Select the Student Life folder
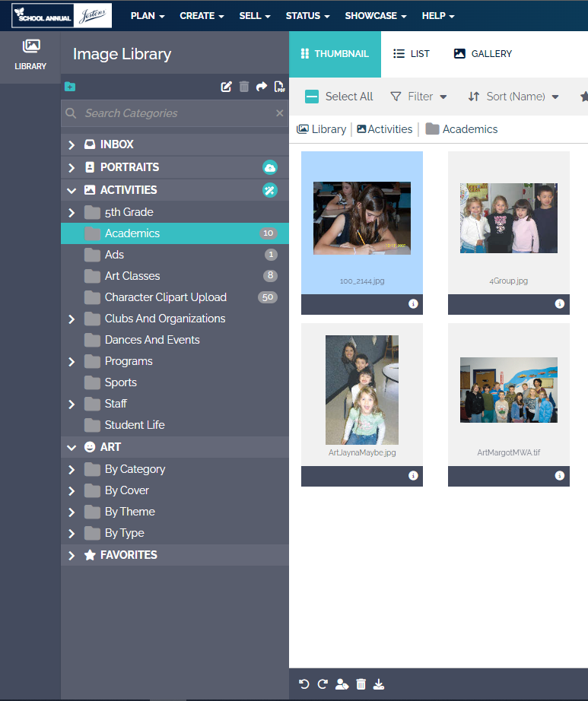 click(175, 425)
